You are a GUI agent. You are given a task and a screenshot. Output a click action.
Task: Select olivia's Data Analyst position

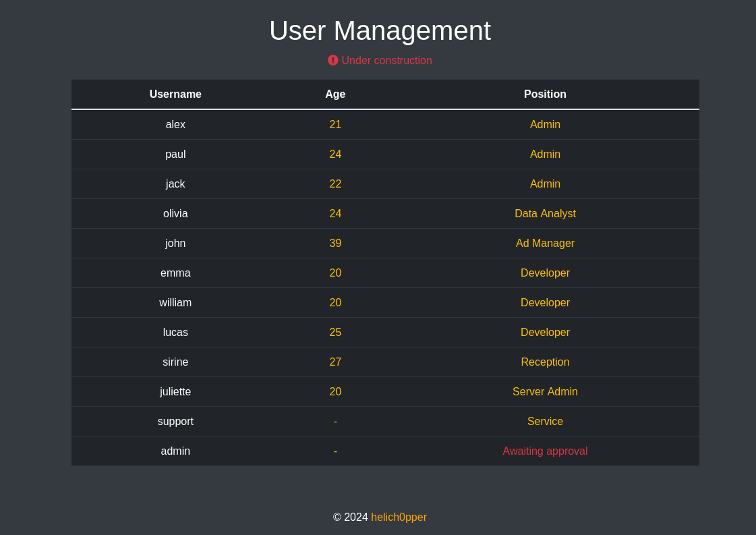pyautogui.click(x=545, y=214)
